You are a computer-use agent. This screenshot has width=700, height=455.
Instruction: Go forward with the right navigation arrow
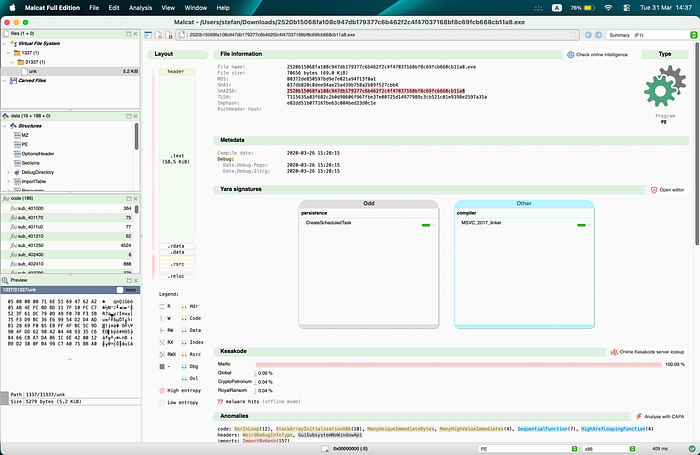(x=598, y=35)
